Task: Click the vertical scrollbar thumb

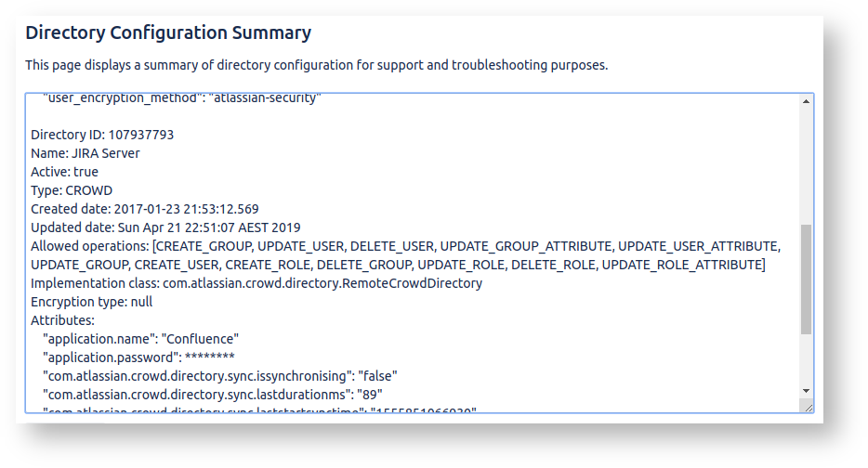Action: (806, 279)
